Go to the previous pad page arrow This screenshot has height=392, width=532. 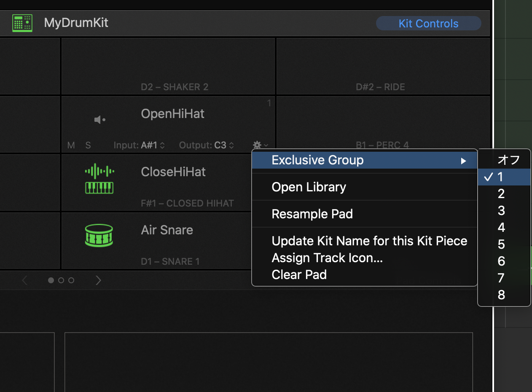25,280
